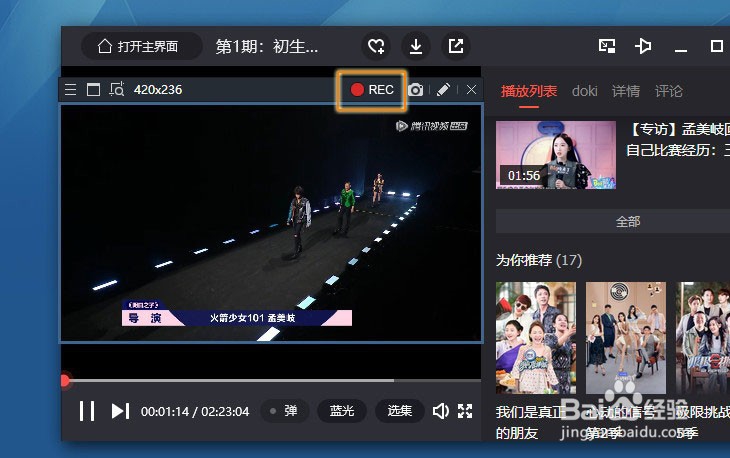Switch to the 详情 tab
This screenshot has width=730, height=458.
[626, 91]
